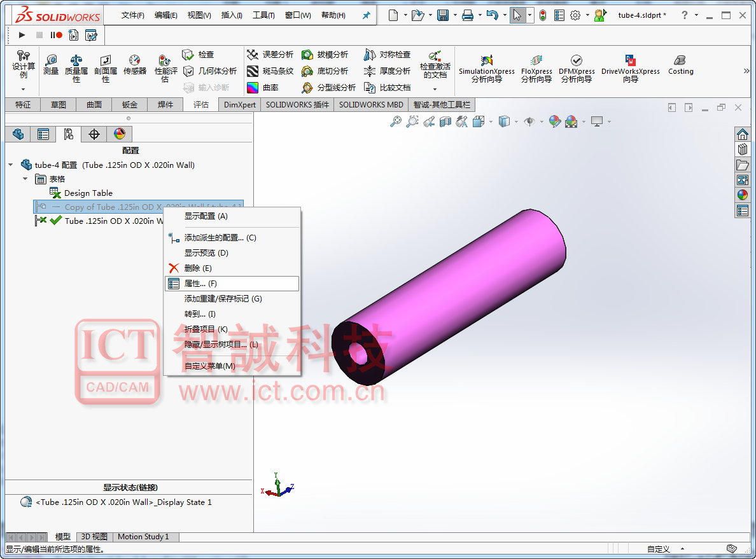Screen dimensions: 756x559
Task: Open Undercut Analysis (底切分析)
Action: tap(325, 71)
